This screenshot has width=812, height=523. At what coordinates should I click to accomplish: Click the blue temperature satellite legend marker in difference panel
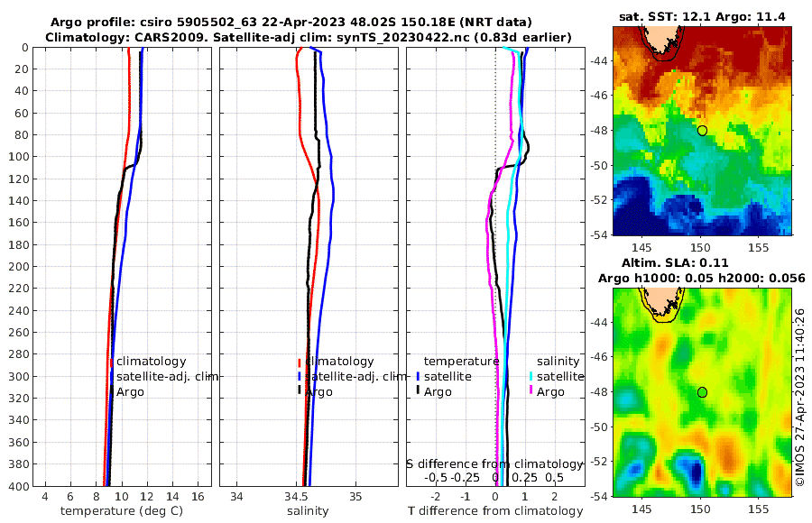[x=418, y=376]
